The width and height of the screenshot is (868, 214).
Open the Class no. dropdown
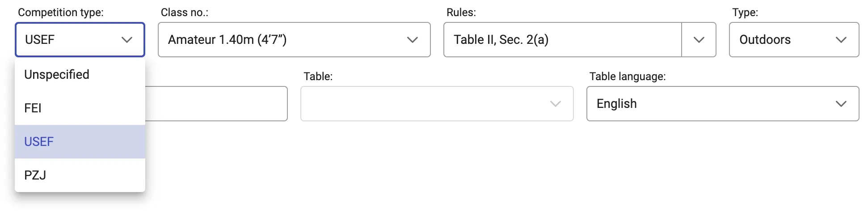pyautogui.click(x=286, y=40)
